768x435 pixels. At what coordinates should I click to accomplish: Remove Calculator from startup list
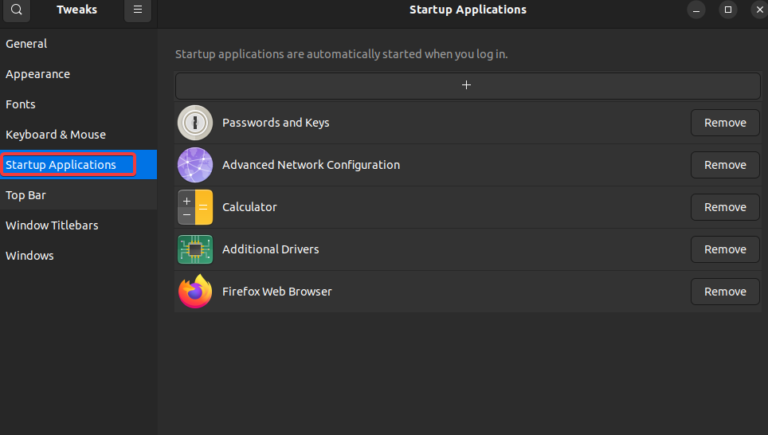click(724, 207)
